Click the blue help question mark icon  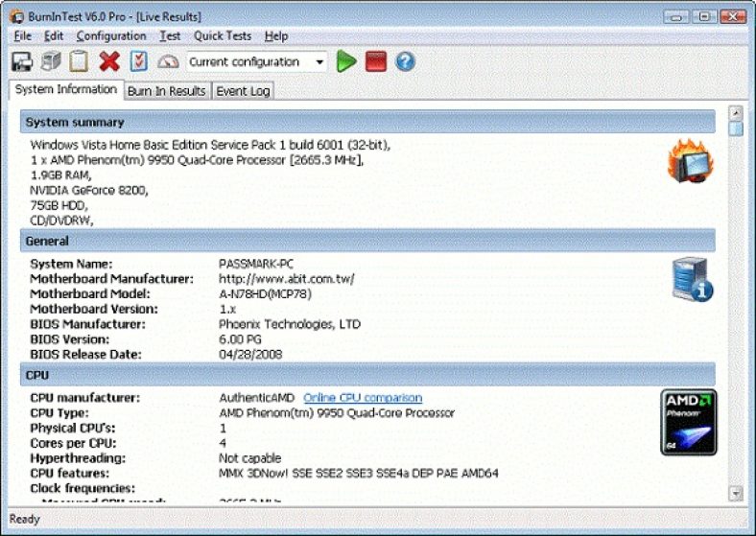click(x=405, y=61)
